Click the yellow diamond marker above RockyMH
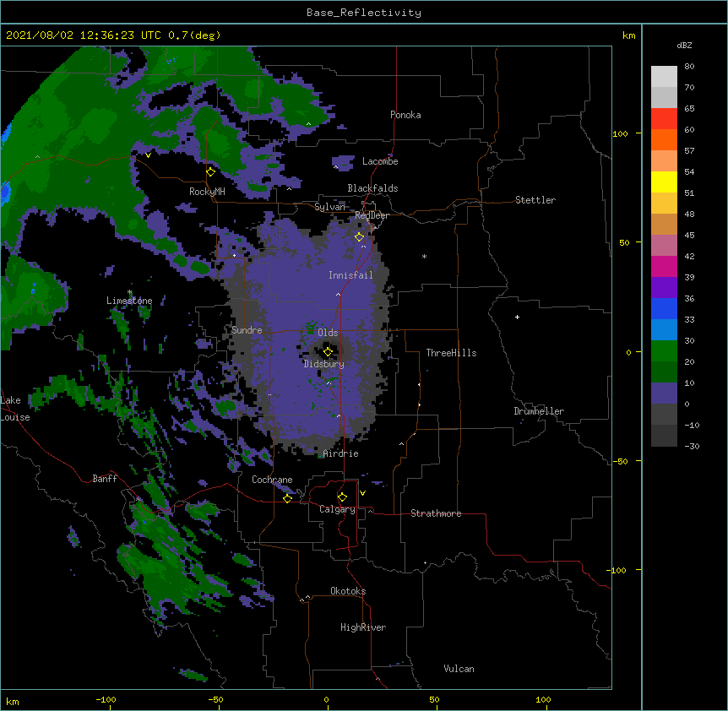728x711 pixels. click(211, 172)
